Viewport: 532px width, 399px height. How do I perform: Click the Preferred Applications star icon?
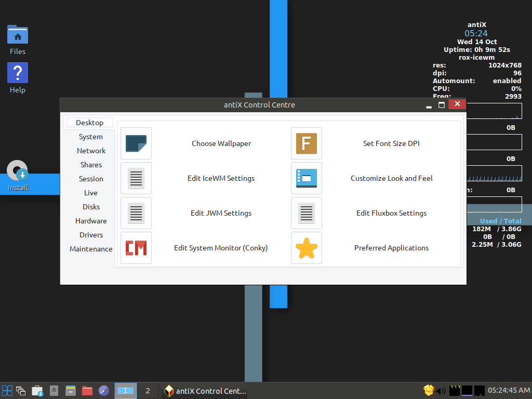pyautogui.click(x=307, y=248)
